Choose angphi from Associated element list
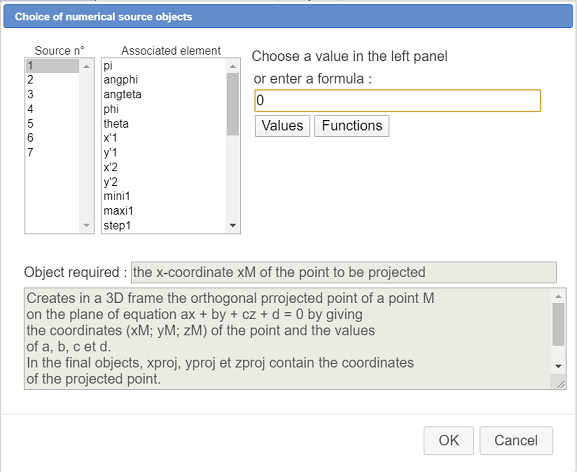 pyautogui.click(x=164, y=80)
